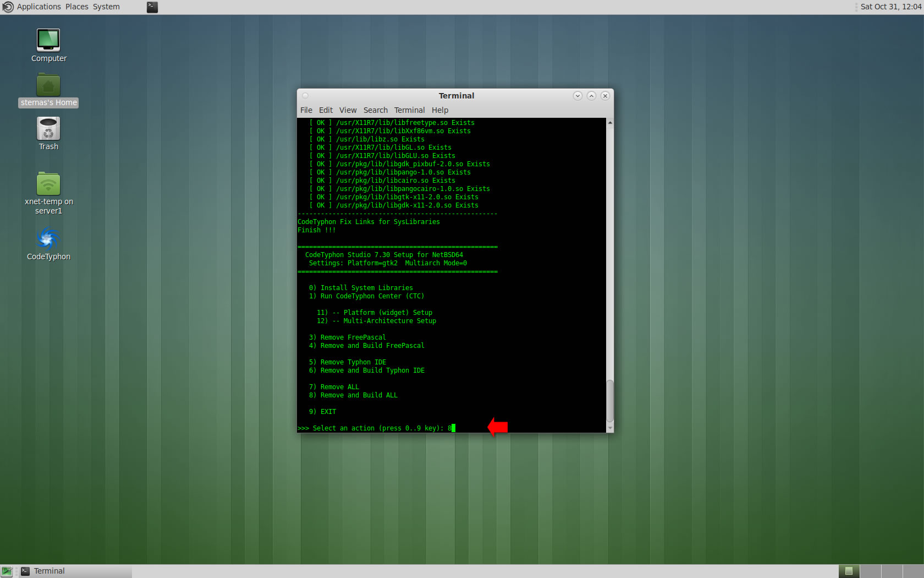
Task: Click the libgdk-x11-2.0.so Exists line
Action: (x=393, y=205)
